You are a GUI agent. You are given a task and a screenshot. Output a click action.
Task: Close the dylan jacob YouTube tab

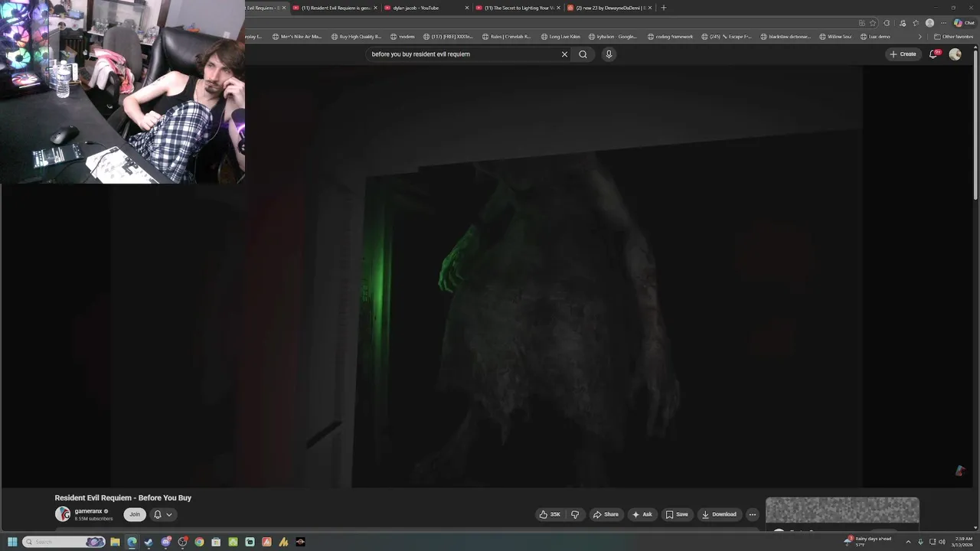pos(467,8)
